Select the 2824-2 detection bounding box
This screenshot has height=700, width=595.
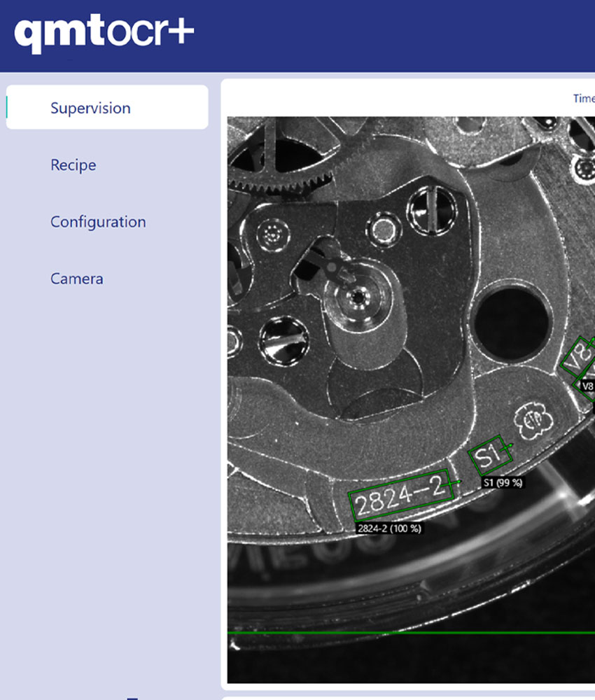(401, 495)
